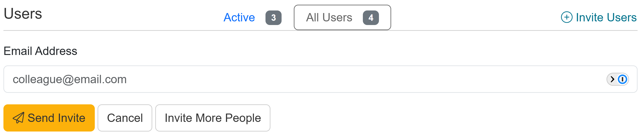Click the Email Address label
Image resolution: width=644 pixels, height=136 pixels.
coord(40,51)
